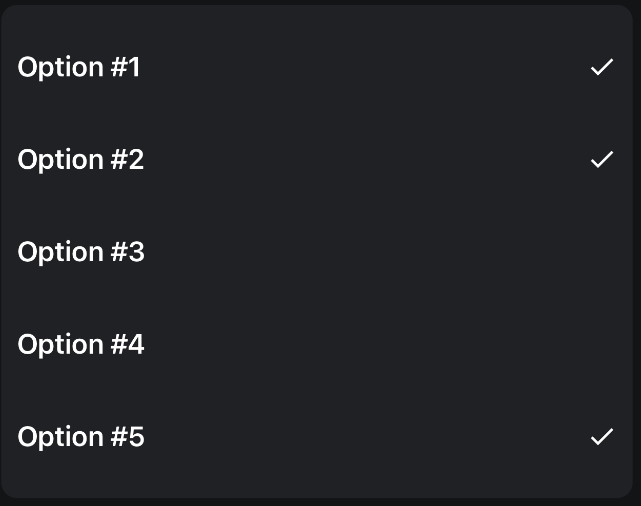Click the checkmark icon beside Option #1
This screenshot has width=641, height=506.
pyautogui.click(x=601, y=68)
